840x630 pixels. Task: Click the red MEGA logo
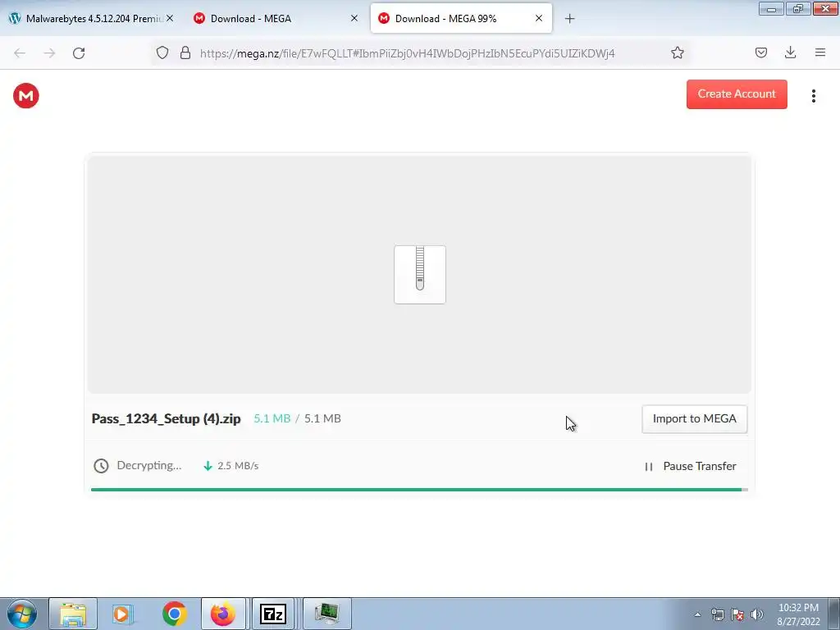tap(25, 95)
